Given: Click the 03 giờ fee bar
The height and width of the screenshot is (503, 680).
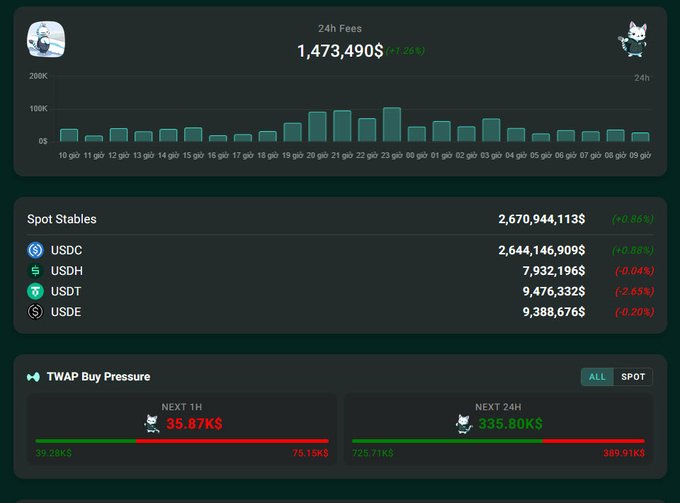Looking at the screenshot, I should point(491,130).
